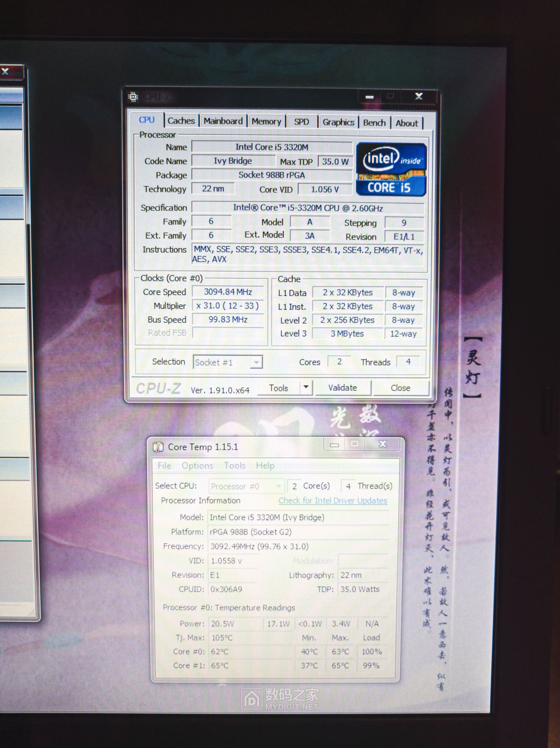Image resolution: width=560 pixels, height=748 pixels.
Task: Click the CPUID value '0x306A9'
Action: (x=233, y=589)
